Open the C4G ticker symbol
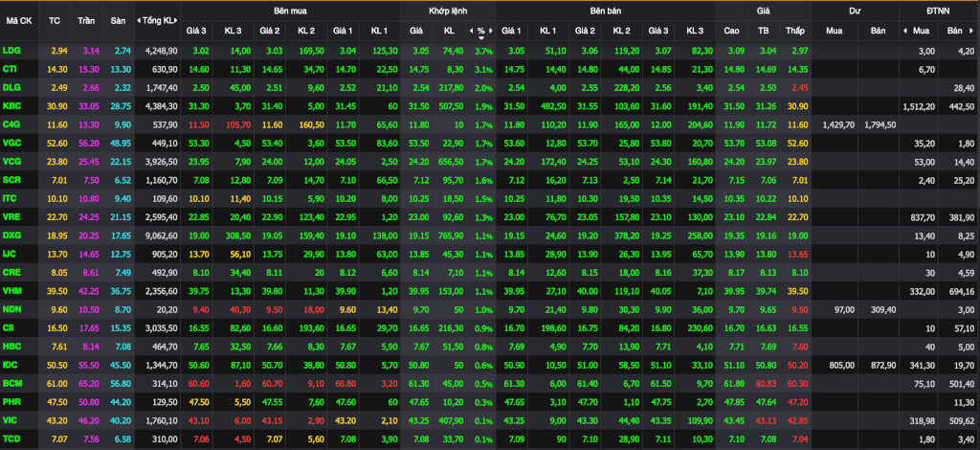Viewport: 980px width, 450px height. (11, 124)
